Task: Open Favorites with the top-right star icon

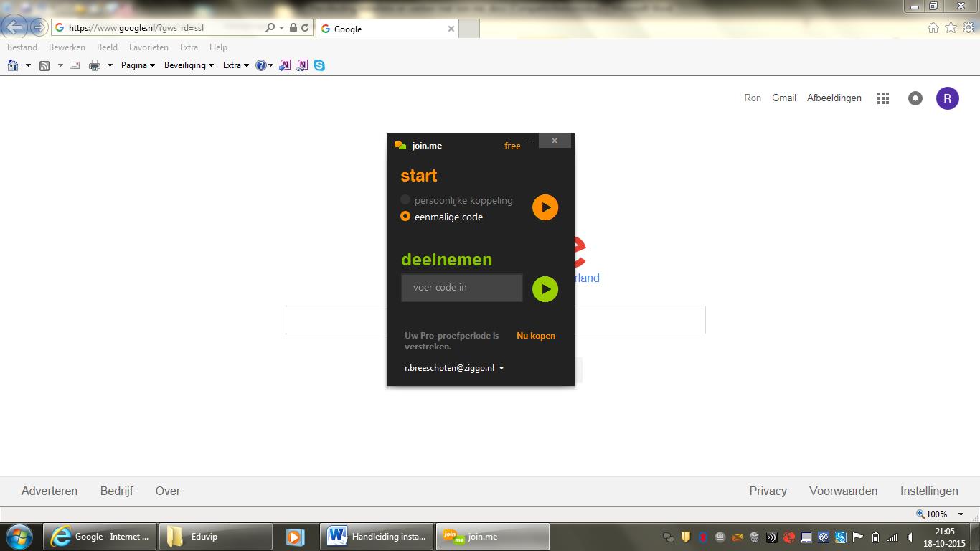Action: (951, 28)
